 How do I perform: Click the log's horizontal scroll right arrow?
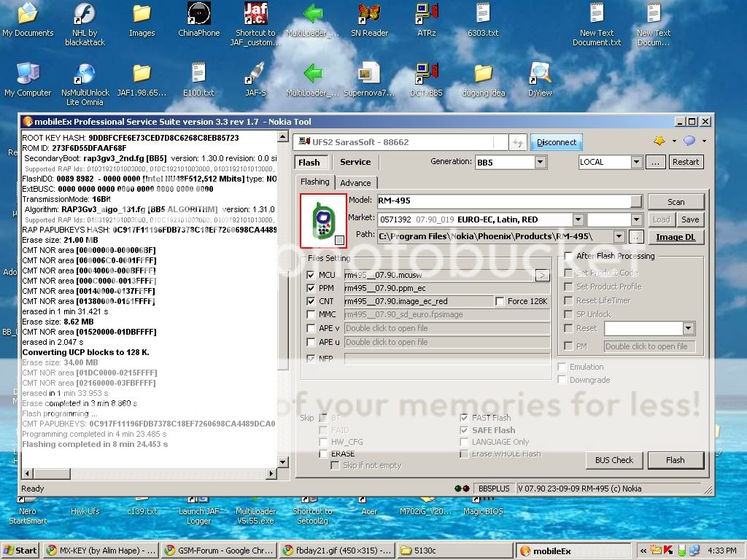(x=271, y=473)
